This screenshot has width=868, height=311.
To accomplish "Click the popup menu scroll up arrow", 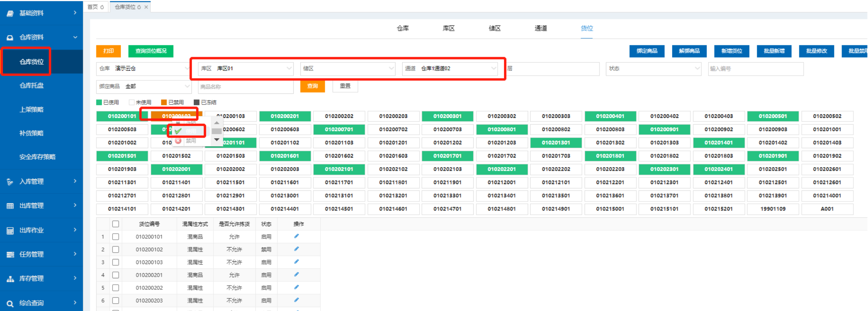I will tap(217, 123).
